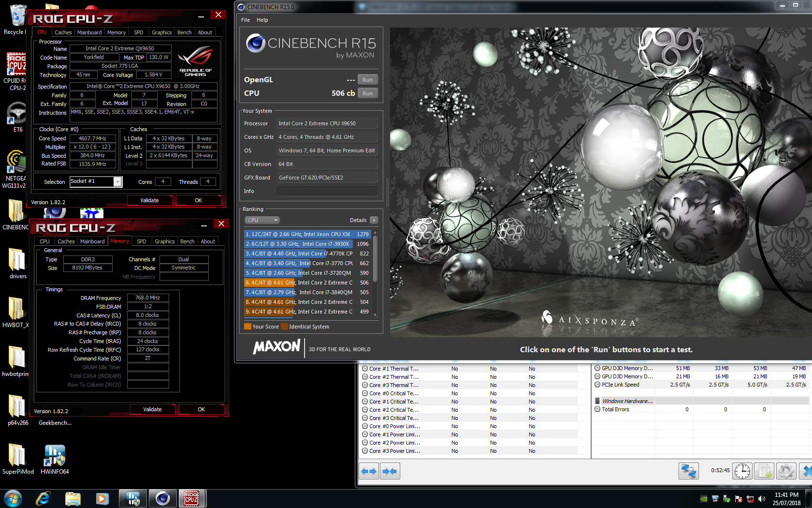The width and height of the screenshot is (812, 508).
Task: Select the CPUID ROG CPU-Z desktop shortcut
Action: point(15,72)
